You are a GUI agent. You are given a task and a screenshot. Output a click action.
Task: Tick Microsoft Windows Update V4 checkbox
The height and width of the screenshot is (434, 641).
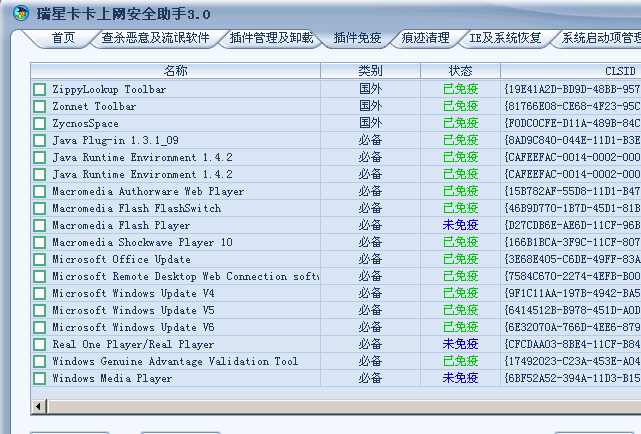[x=40, y=293]
